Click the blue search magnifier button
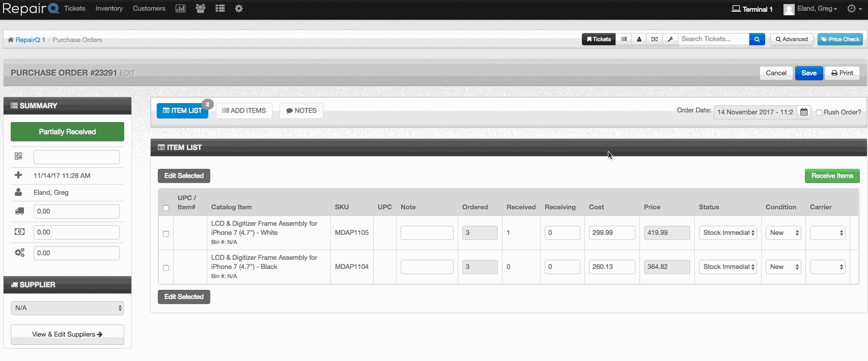The height and width of the screenshot is (361, 868). [x=757, y=39]
